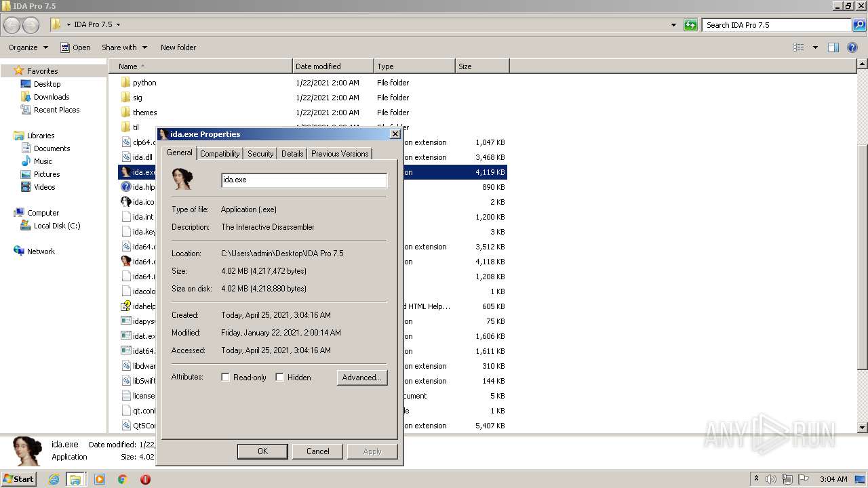Show hidden system tray icons arrow
This screenshot has width=868, height=488.
[756, 479]
